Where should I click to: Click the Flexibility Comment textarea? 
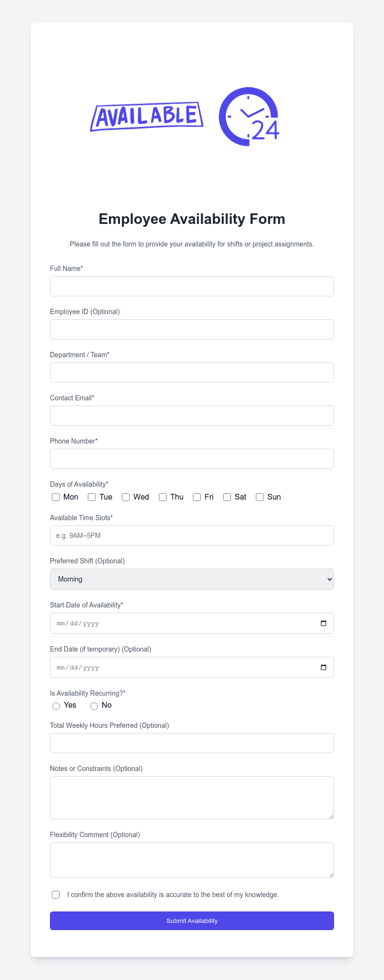pyautogui.click(x=192, y=860)
